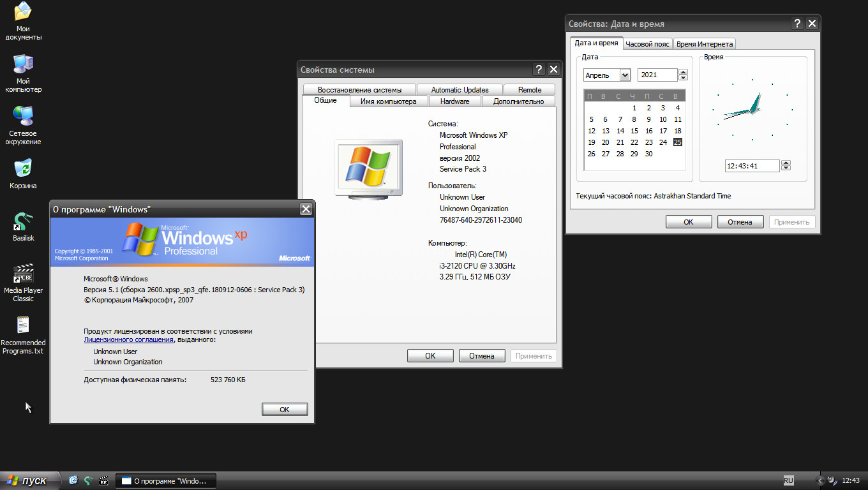Increase the year using the 2021 spinner

pyautogui.click(x=683, y=71)
